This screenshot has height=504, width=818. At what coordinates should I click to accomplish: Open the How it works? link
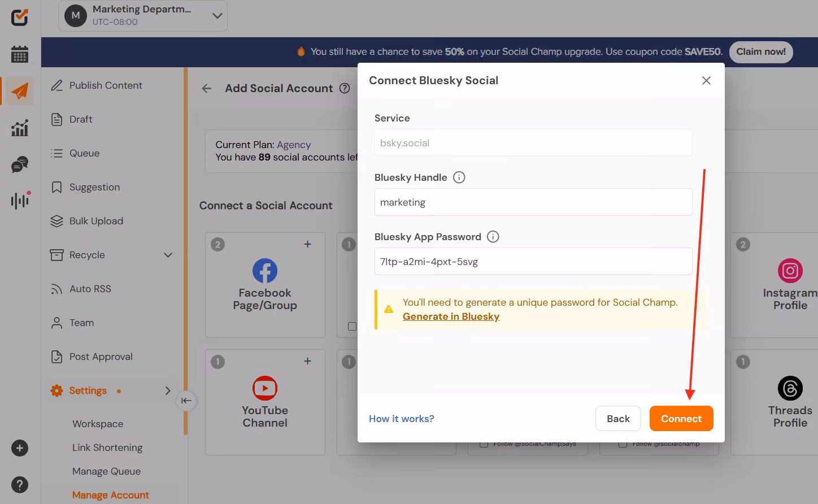(402, 419)
